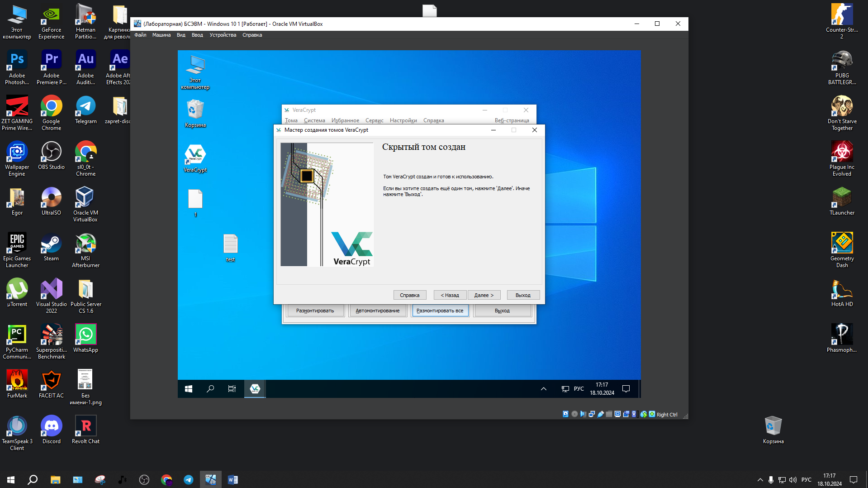Open the VirtualBox 'Машина' menu

pos(161,35)
